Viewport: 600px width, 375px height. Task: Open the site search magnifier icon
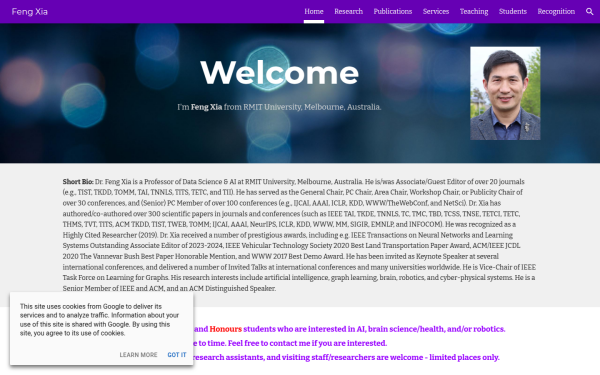point(590,11)
